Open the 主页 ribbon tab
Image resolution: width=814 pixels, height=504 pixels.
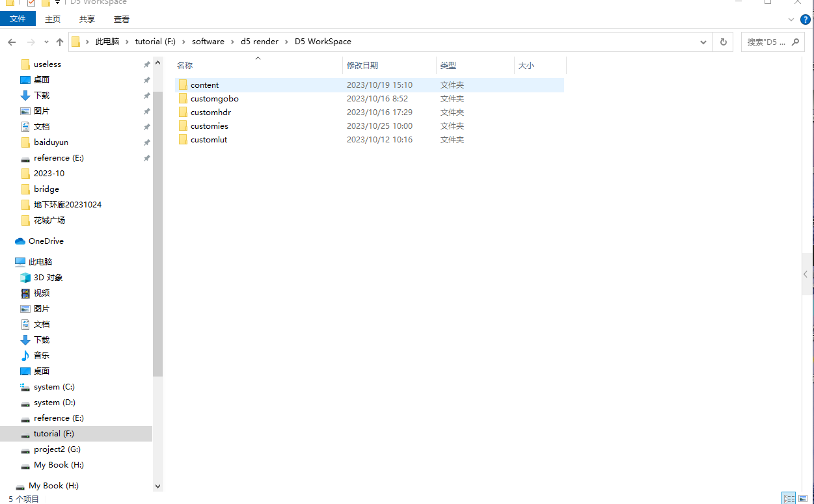click(x=53, y=19)
